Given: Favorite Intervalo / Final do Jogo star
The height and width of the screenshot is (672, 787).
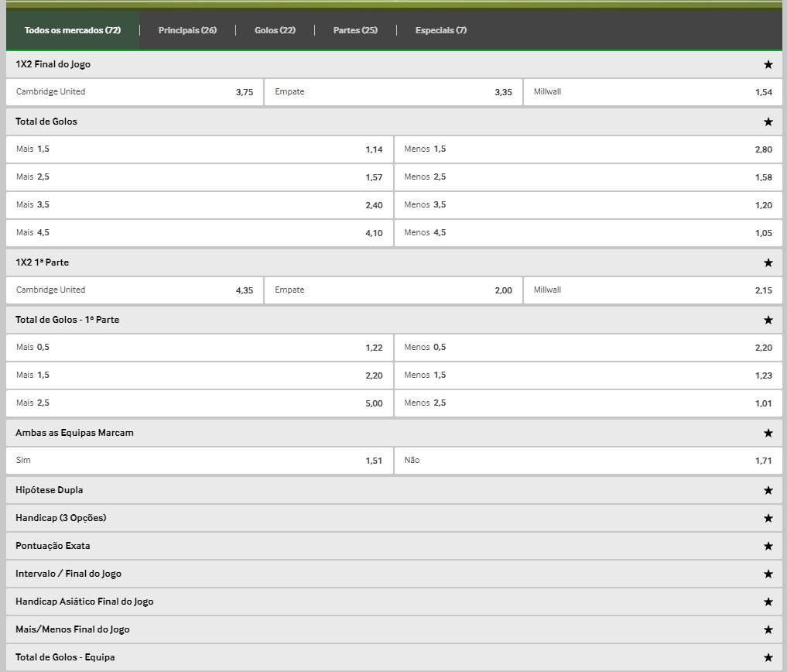Looking at the screenshot, I should (x=768, y=574).
